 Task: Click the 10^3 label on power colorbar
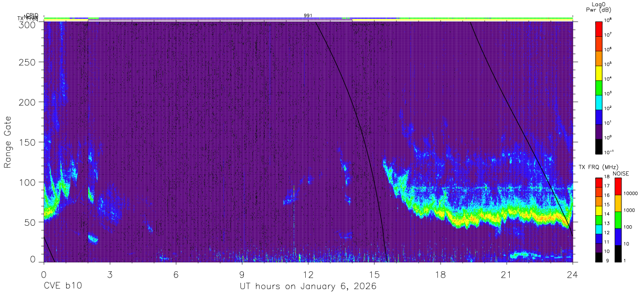(x=609, y=93)
